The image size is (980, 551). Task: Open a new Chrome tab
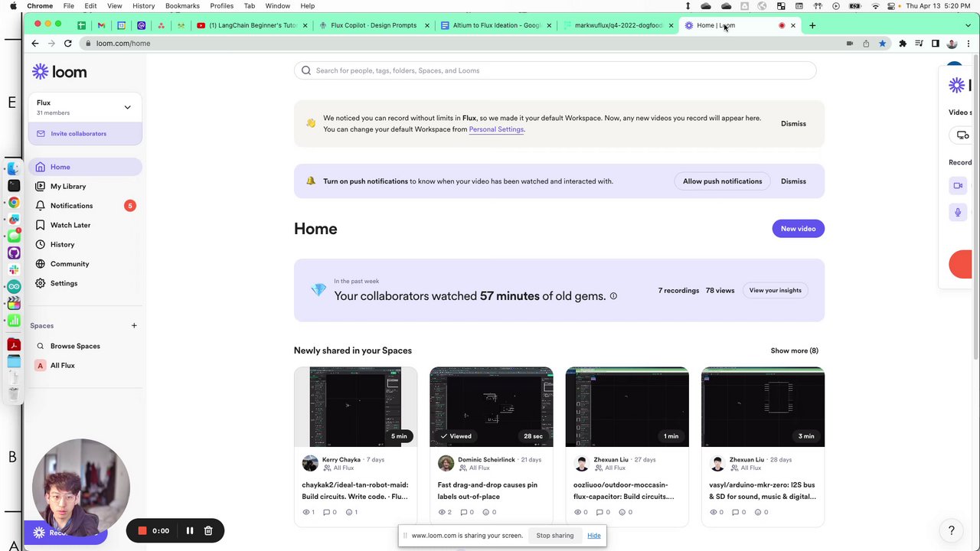point(812,25)
